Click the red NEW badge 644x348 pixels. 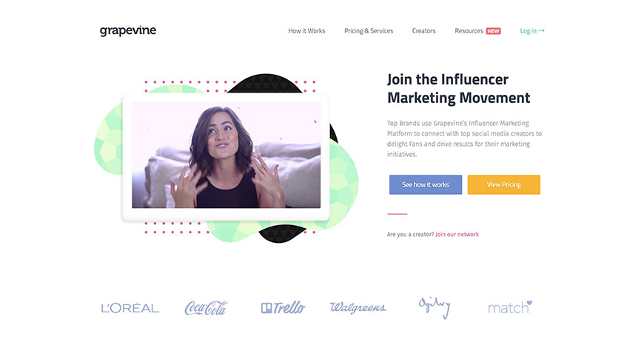pyautogui.click(x=493, y=31)
